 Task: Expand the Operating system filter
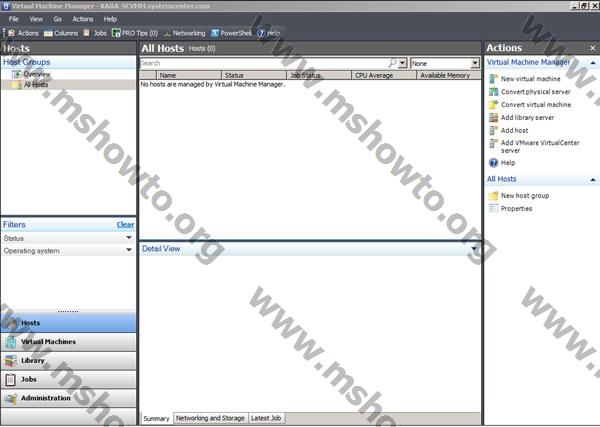coord(129,251)
